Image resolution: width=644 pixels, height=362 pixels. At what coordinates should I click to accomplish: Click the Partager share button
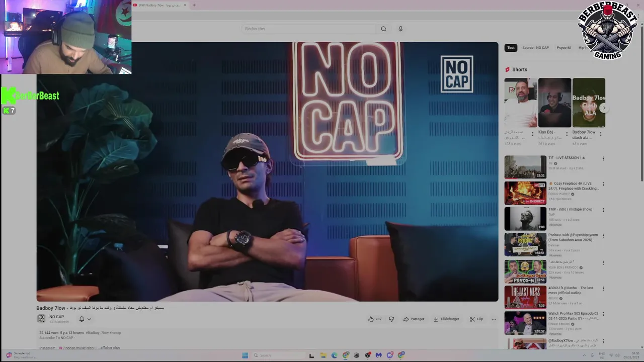pyautogui.click(x=414, y=319)
